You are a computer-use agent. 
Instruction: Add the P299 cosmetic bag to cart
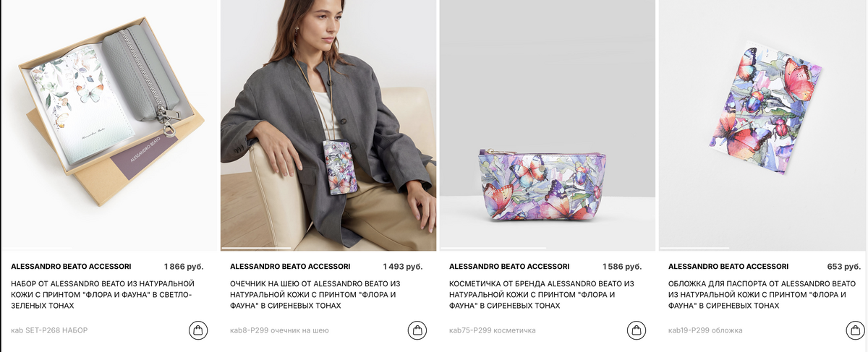(x=636, y=330)
